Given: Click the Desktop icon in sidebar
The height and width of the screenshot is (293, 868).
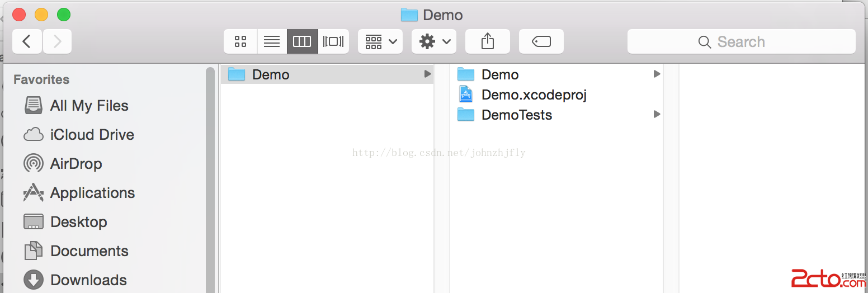Looking at the screenshot, I should point(34,222).
